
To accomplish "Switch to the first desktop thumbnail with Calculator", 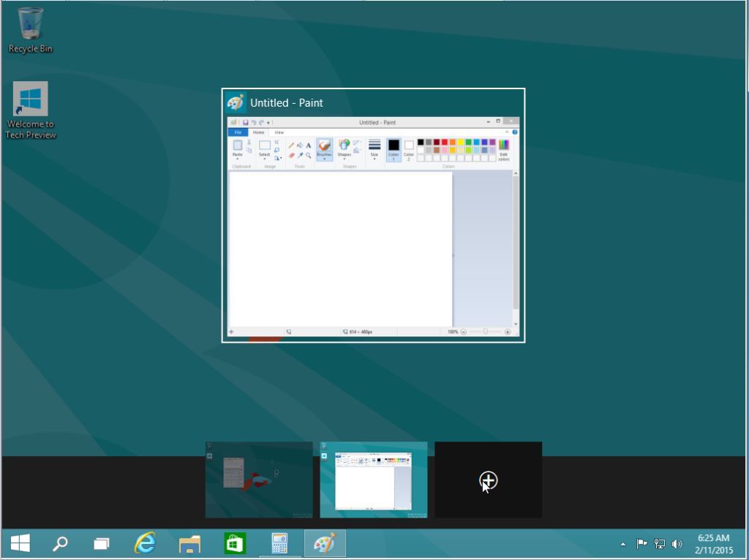I will [x=259, y=480].
